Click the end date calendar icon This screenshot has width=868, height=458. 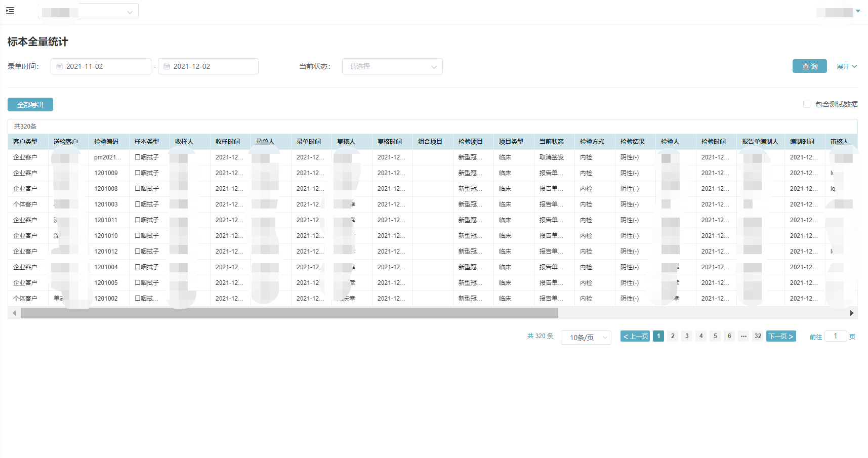tap(167, 66)
